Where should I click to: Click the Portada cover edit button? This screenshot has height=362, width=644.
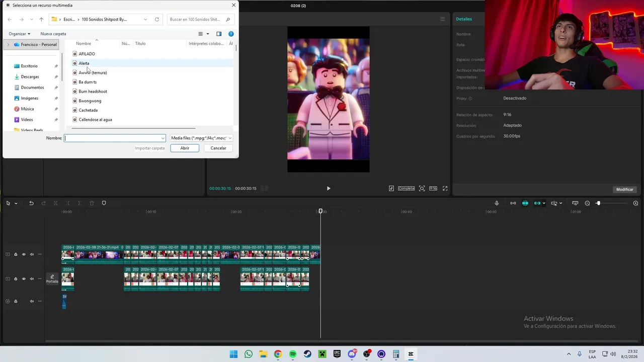52,279
